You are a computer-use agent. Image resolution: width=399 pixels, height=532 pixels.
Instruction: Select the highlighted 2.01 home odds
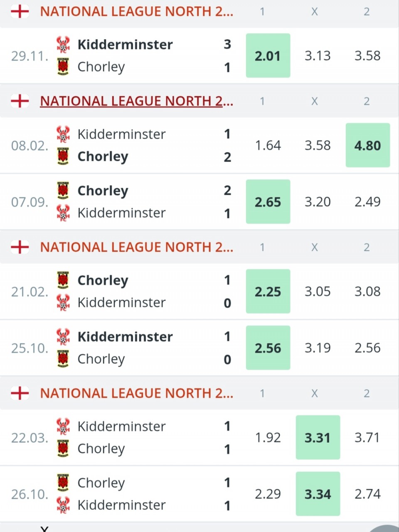coord(268,56)
